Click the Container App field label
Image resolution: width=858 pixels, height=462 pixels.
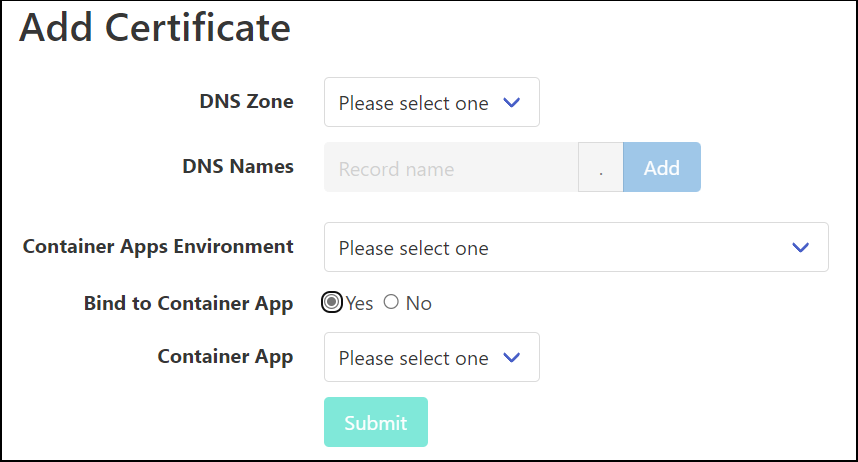[225, 357]
